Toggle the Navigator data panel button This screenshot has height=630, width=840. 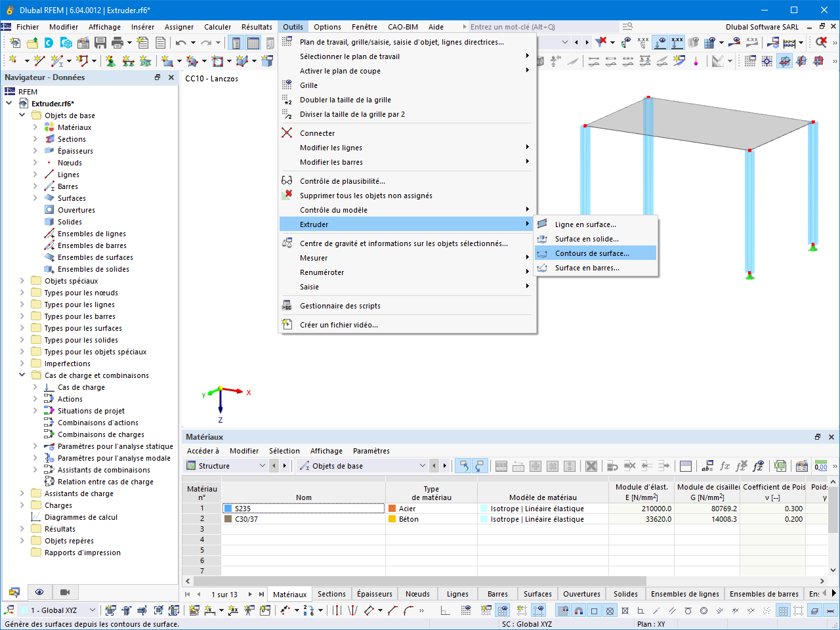[x=236, y=43]
